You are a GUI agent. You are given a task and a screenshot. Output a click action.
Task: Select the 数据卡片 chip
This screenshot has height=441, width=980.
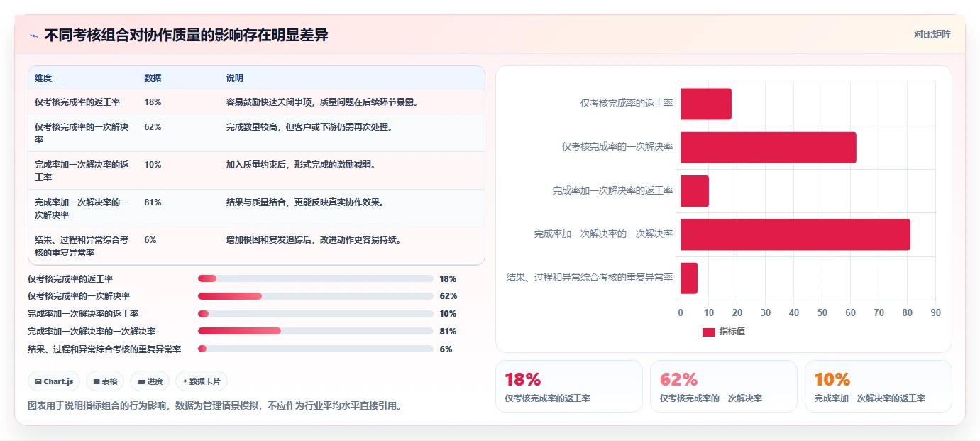[x=202, y=381]
